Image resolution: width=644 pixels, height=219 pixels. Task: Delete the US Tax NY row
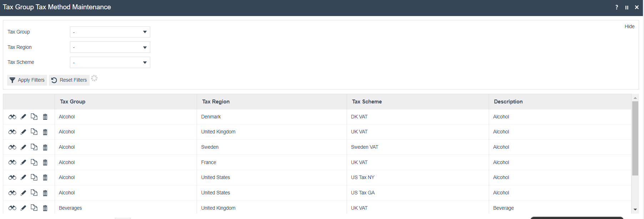[x=45, y=177]
